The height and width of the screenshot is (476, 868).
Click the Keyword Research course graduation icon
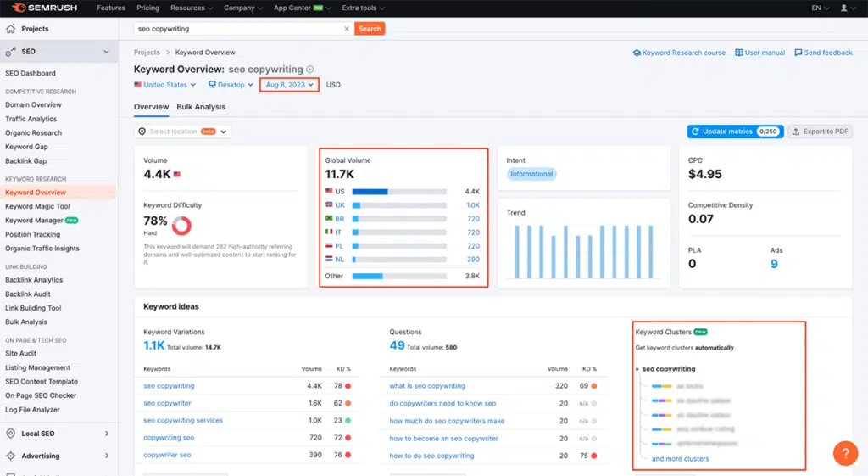point(637,53)
